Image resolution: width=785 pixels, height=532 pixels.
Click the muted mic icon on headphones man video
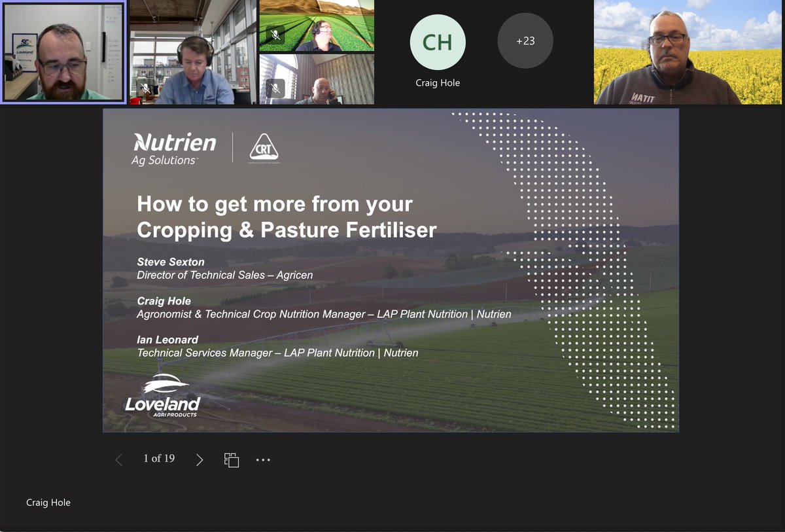[x=145, y=88]
